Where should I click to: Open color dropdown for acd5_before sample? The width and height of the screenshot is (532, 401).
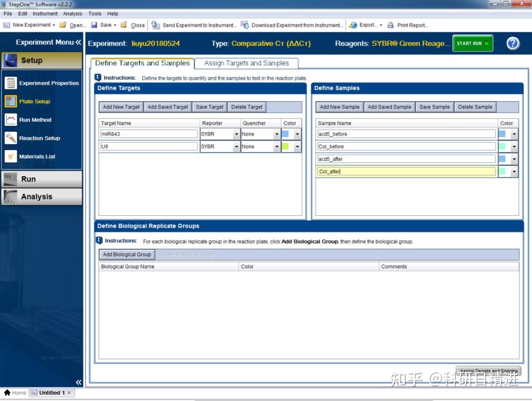(514, 134)
